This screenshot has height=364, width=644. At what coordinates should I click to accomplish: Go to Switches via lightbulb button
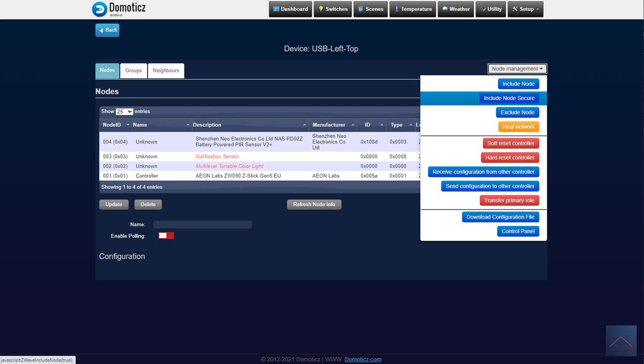pyautogui.click(x=333, y=9)
